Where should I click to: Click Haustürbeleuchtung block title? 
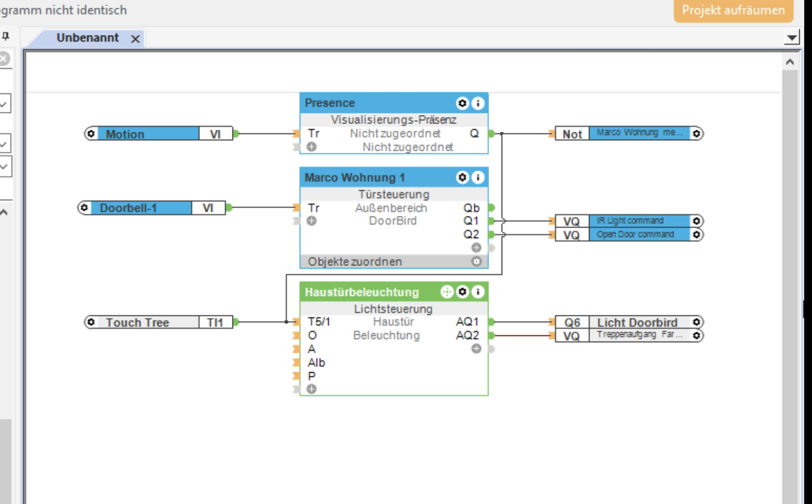pyautogui.click(x=362, y=292)
